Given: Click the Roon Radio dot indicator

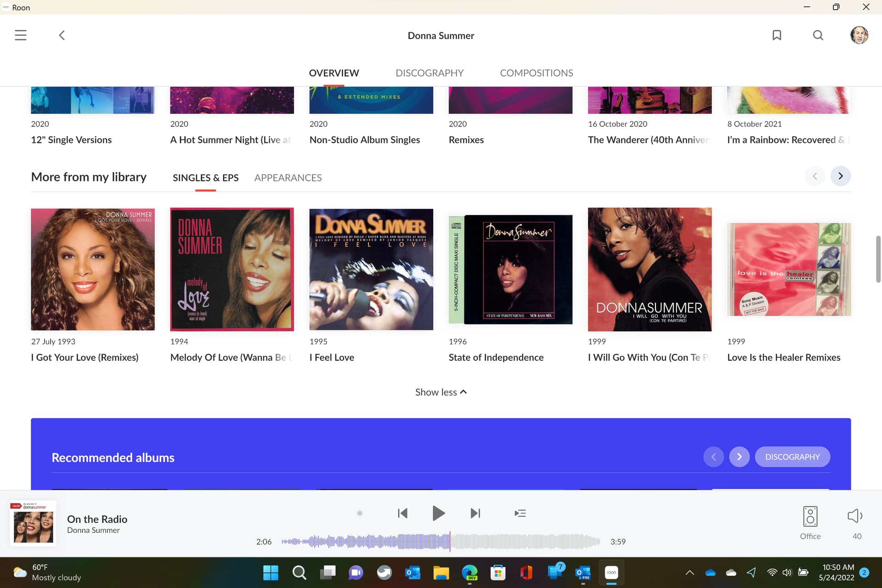Looking at the screenshot, I should pyautogui.click(x=360, y=513).
